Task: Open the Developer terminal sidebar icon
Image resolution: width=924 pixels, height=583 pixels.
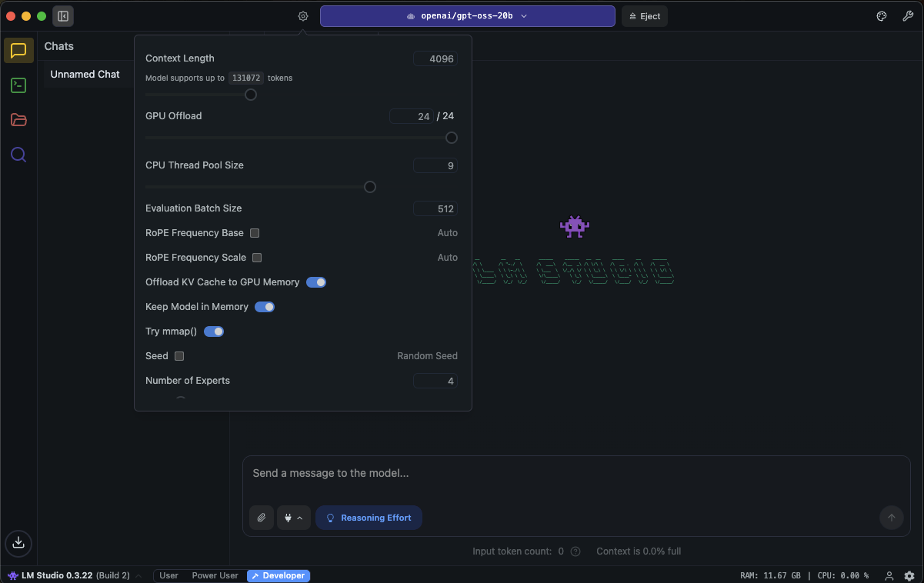Action: (18, 85)
